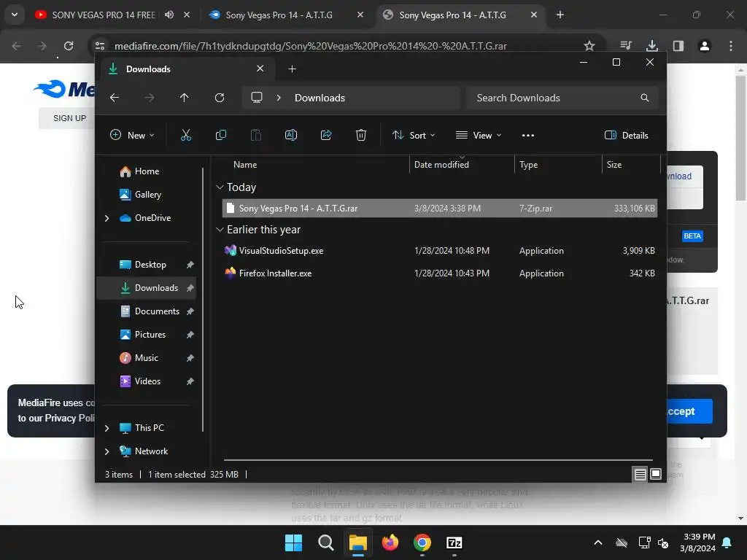
Task: Switch to SONY VEGAS PRO 14 FREE tab
Action: [x=104, y=15]
